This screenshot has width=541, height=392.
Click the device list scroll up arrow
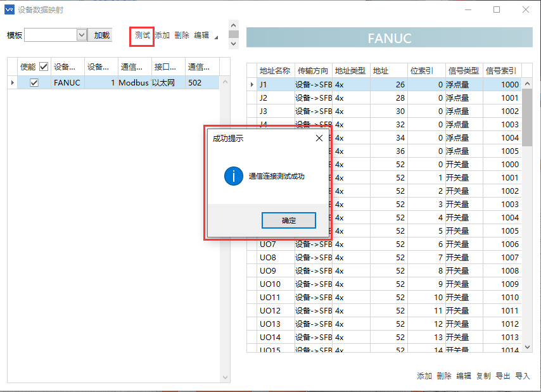click(225, 82)
